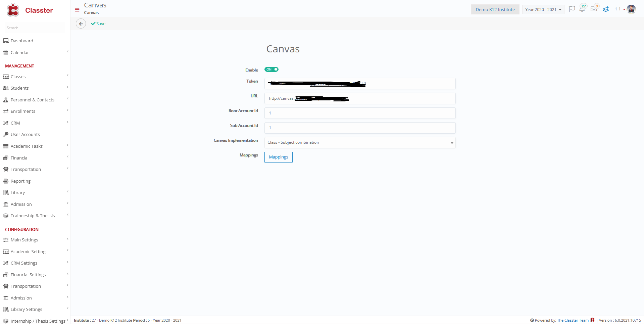
Task: Click the Calendar icon in sidebar
Action: pyautogui.click(x=6, y=52)
